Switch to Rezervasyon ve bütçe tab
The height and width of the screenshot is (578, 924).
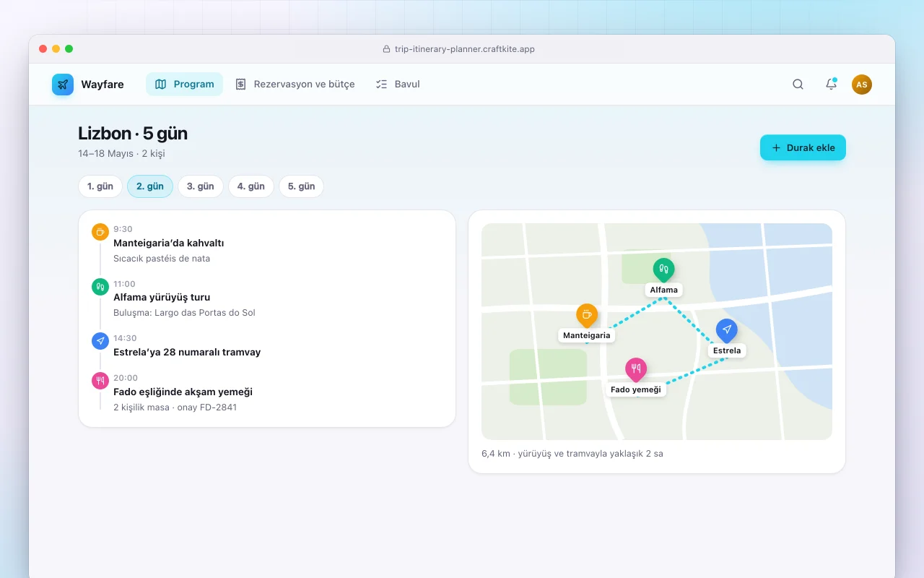click(295, 84)
